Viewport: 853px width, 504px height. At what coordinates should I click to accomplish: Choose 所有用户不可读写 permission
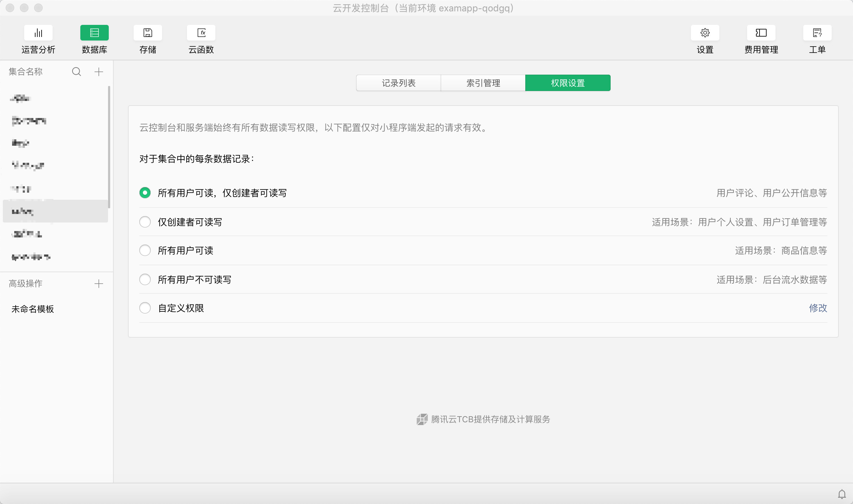point(145,280)
